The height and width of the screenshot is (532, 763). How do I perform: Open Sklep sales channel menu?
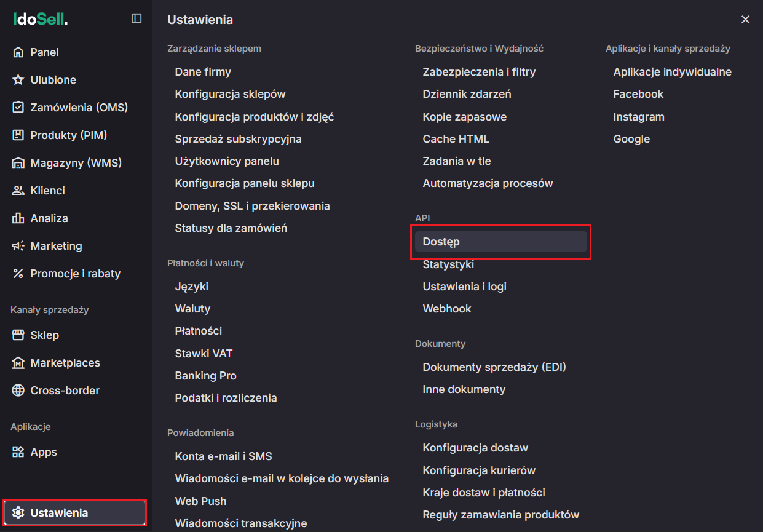pos(44,335)
